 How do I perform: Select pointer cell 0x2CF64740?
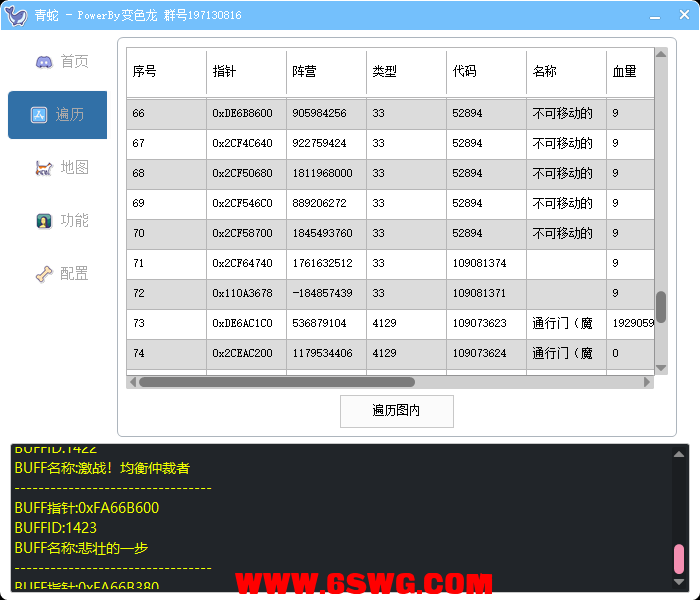[x=246, y=263]
